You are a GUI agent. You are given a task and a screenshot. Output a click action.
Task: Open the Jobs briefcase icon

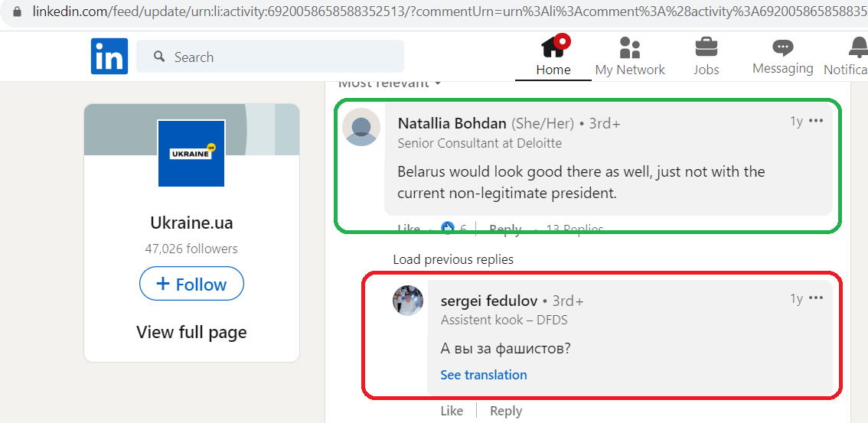706,47
